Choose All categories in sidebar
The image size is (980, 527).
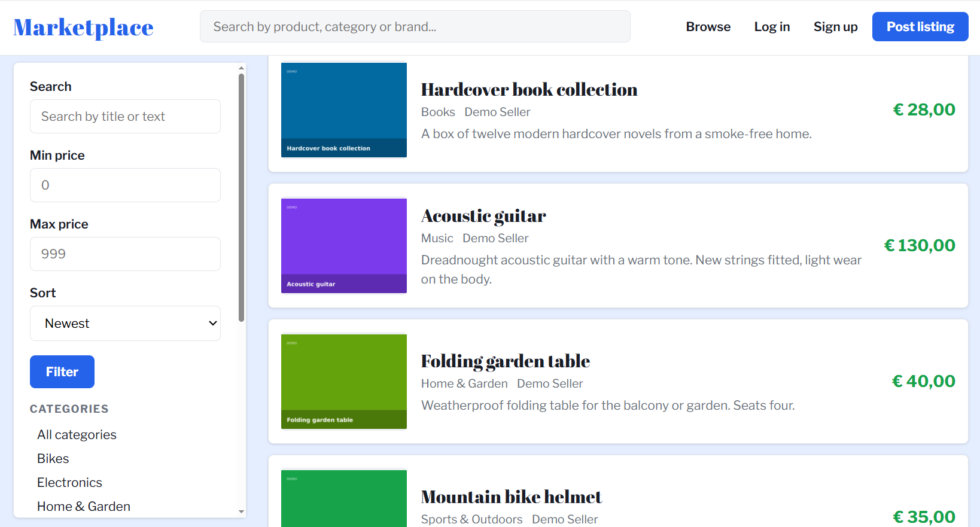coord(77,435)
